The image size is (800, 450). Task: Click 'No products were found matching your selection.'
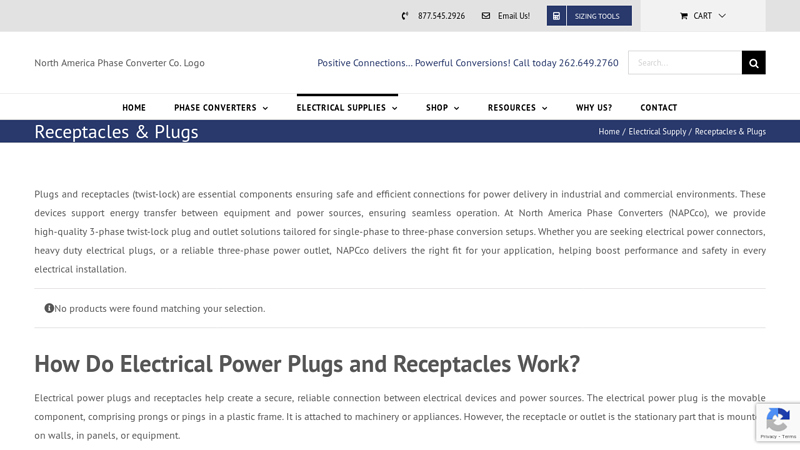pyautogui.click(x=160, y=309)
